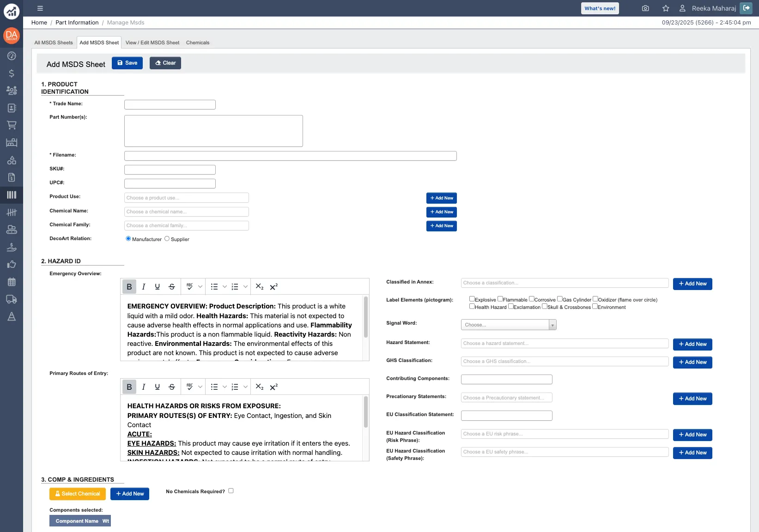Toggle strikethrough in Emergency Overview editor
This screenshot has height=532, width=759.
pyautogui.click(x=172, y=287)
